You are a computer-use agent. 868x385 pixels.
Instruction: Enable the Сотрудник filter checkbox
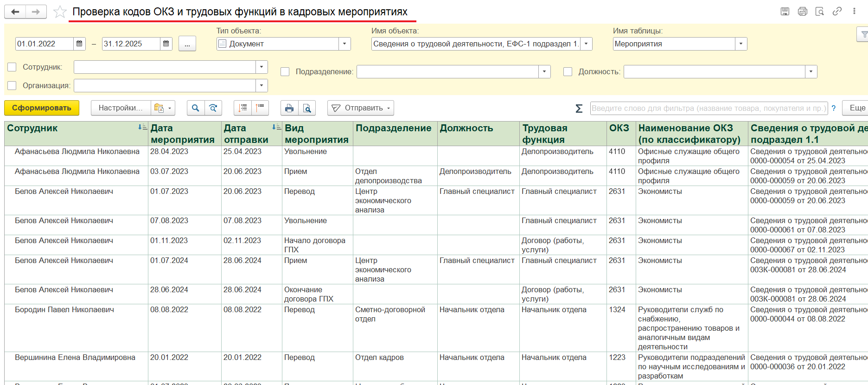(13, 67)
